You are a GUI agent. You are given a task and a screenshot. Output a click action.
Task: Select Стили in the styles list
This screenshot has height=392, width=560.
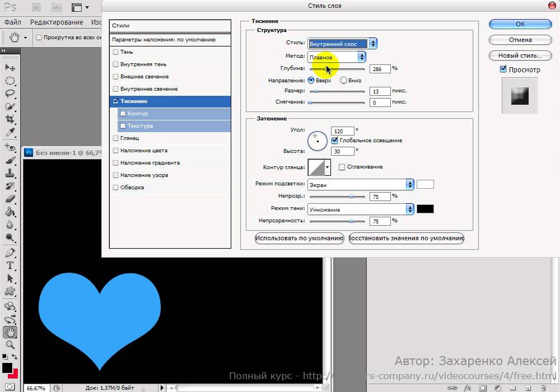click(x=170, y=26)
